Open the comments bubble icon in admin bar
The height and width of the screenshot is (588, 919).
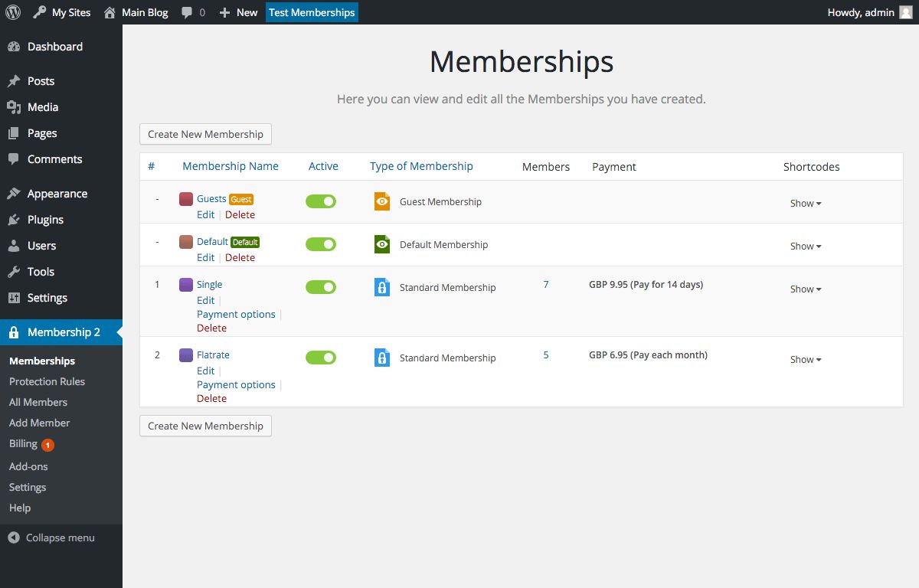187,11
